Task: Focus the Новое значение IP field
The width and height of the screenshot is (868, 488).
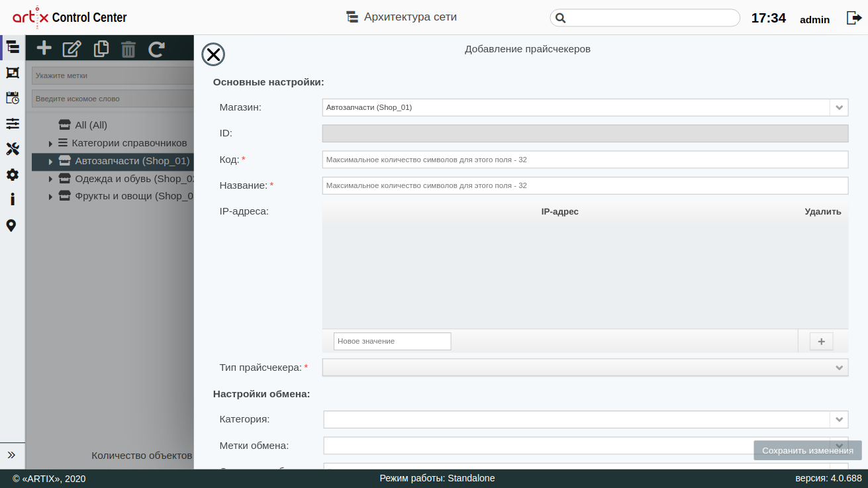Action: pos(392,341)
